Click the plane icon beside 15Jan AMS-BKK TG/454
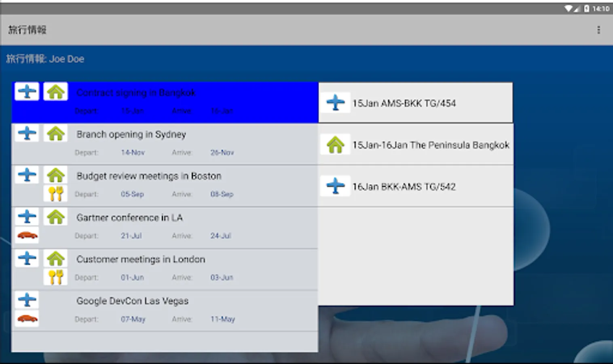This screenshot has width=613, height=364. [336, 102]
